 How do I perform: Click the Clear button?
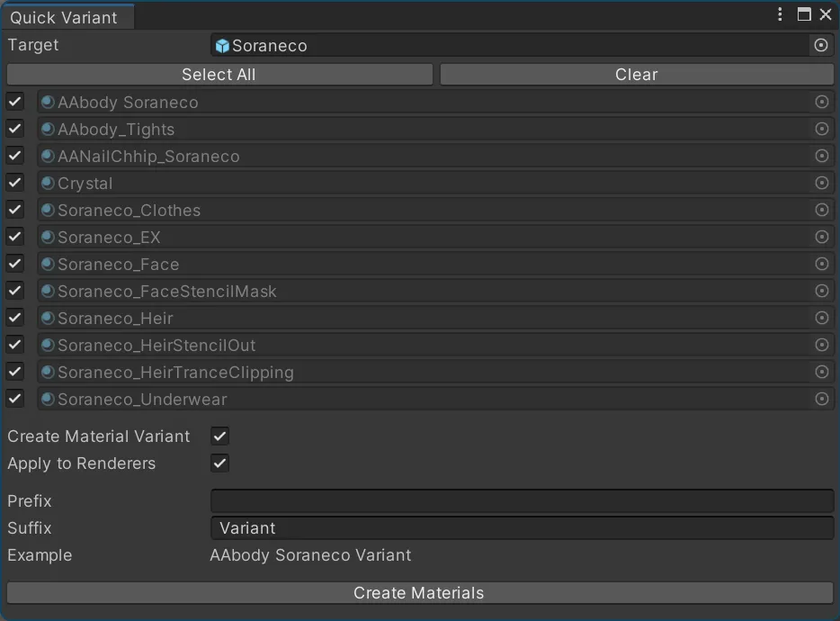click(636, 75)
